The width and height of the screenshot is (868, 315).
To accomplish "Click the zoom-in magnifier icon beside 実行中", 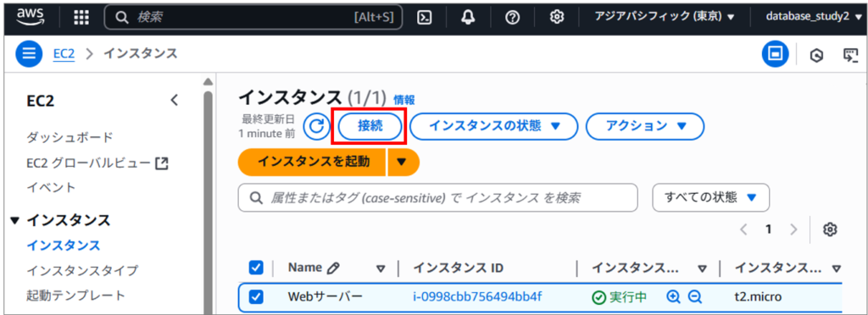I will click(673, 296).
